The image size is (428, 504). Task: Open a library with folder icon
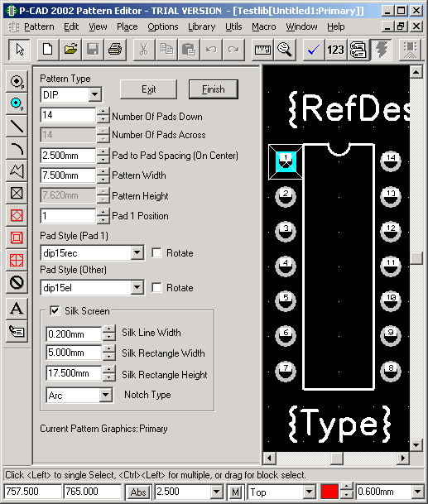(x=70, y=50)
